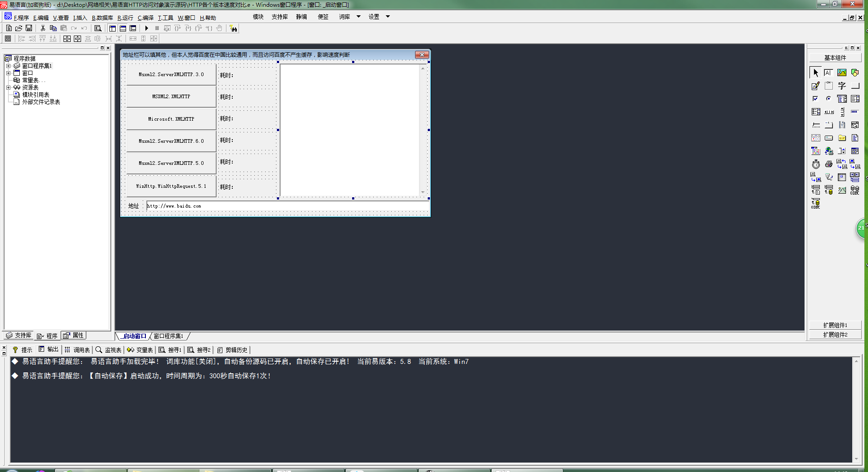Pick the timer stopwatch component

click(816, 164)
